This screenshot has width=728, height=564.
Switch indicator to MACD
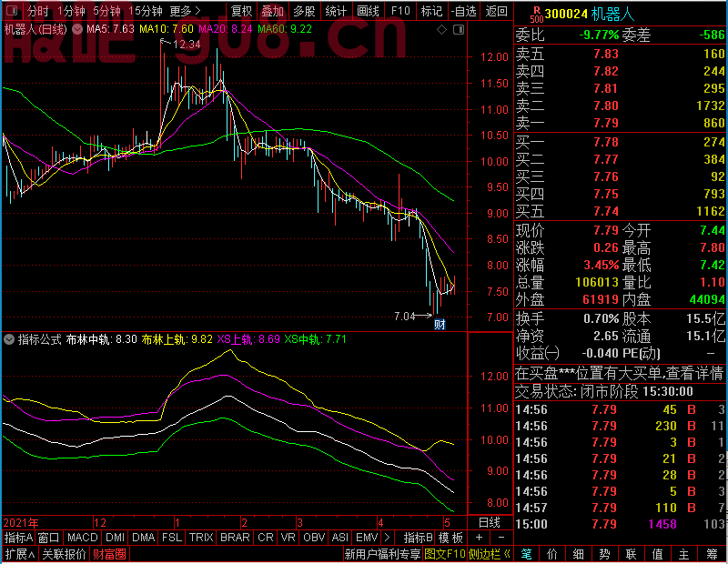click(82, 538)
